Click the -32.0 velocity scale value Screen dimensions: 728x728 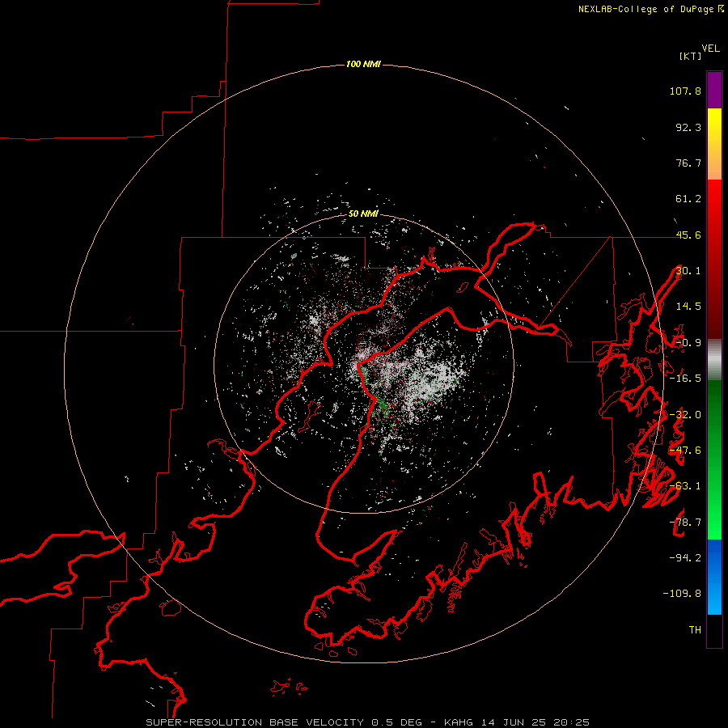pos(685,415)
